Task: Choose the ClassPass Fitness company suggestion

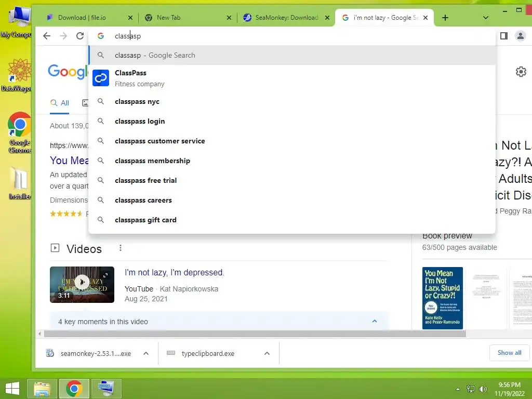Action: click(x=292, y=78)
